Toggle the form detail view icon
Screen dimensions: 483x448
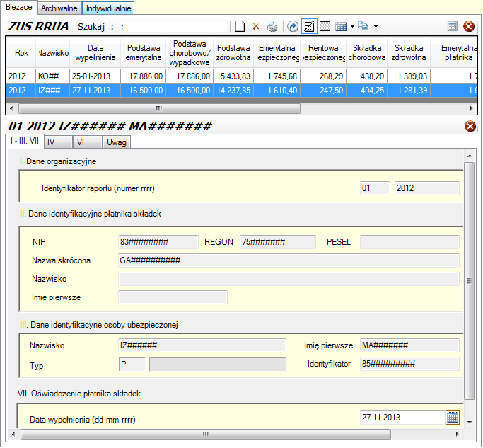coord(309,26)
